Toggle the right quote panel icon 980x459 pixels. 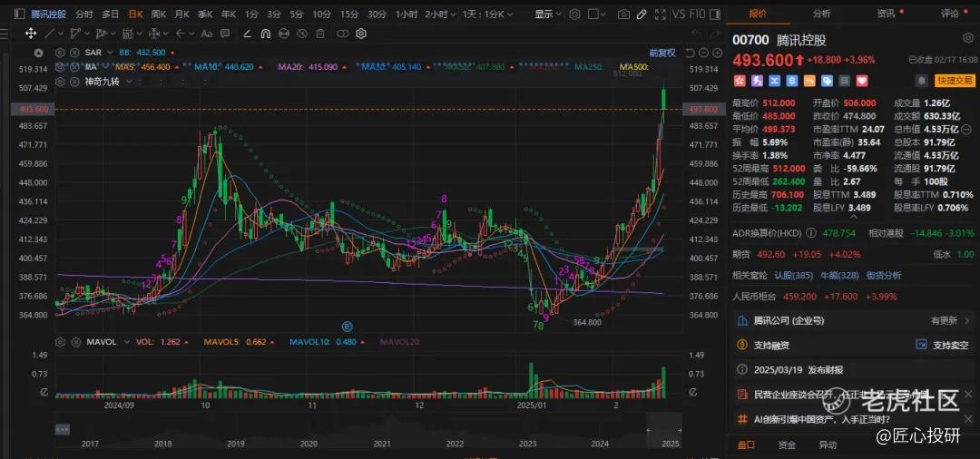point(715,14)
